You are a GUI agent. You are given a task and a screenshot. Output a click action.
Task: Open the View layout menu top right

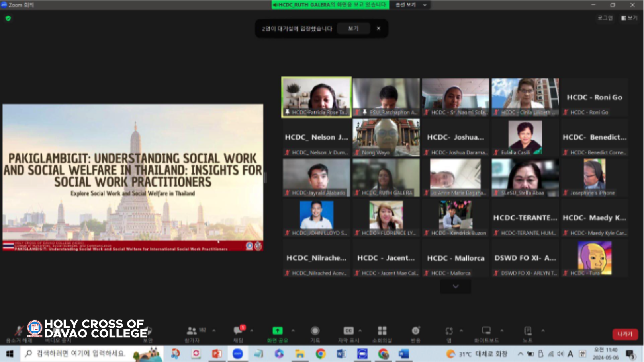(x=629, y=18)
